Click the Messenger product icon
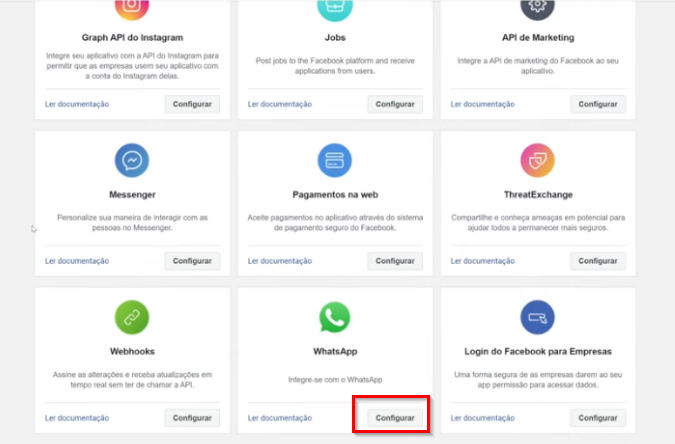This screenshot has height=444, width=675. (x=132, y=161)
